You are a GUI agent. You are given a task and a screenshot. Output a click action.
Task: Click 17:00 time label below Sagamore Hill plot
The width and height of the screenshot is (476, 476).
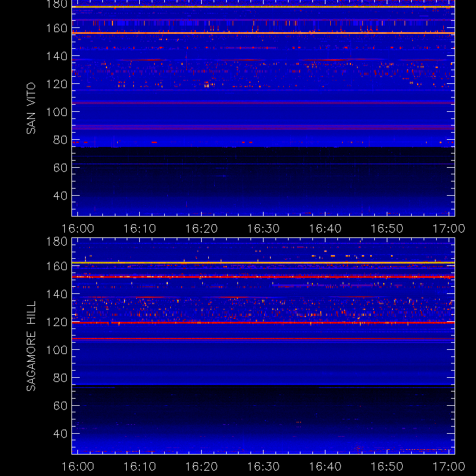[x=449, y=466]
